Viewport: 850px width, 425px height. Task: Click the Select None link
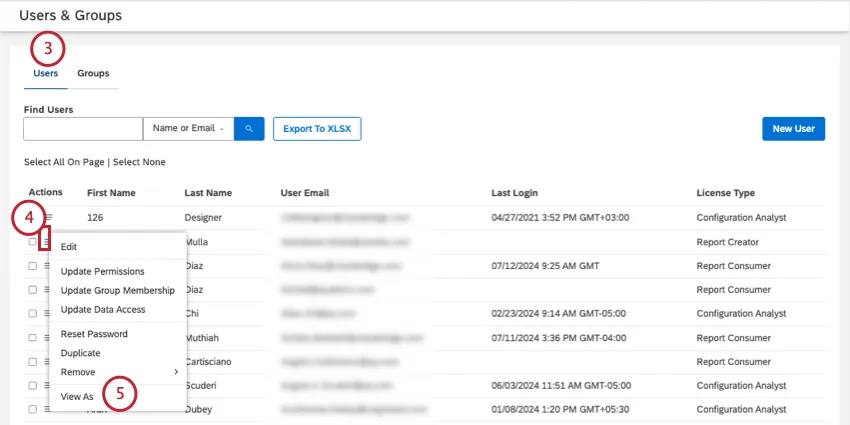139,162
